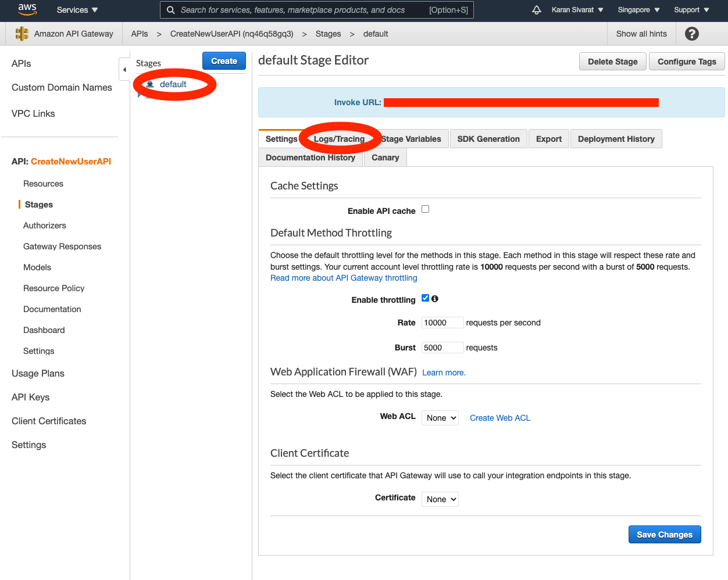Viewport: 728px width, 580px height.
Task: Open Usage Plans in the sidebar
Action: (x=38, y=373)
